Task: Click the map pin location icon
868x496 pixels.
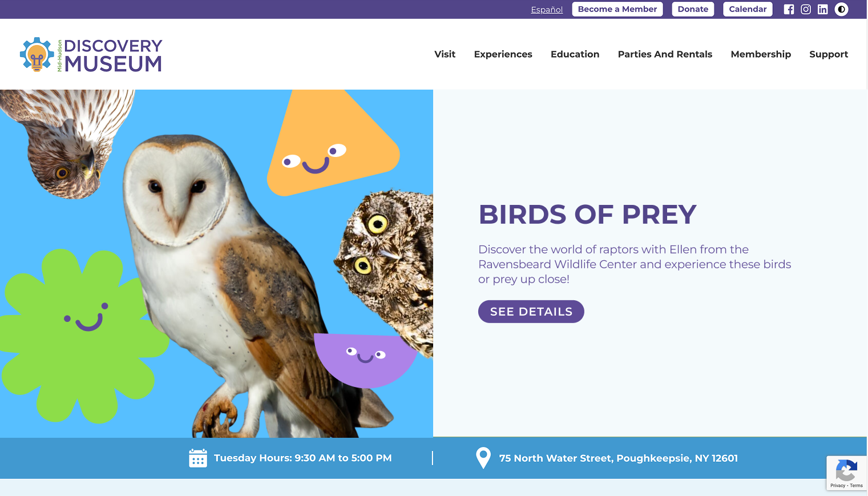Action: click(x=483, y=458)
